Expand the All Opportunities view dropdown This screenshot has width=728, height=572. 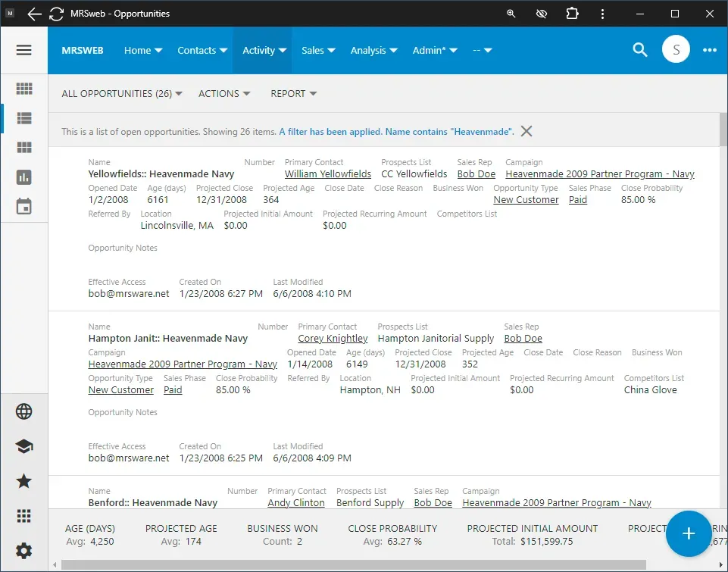pyautogui.click(x=122, y=94)
